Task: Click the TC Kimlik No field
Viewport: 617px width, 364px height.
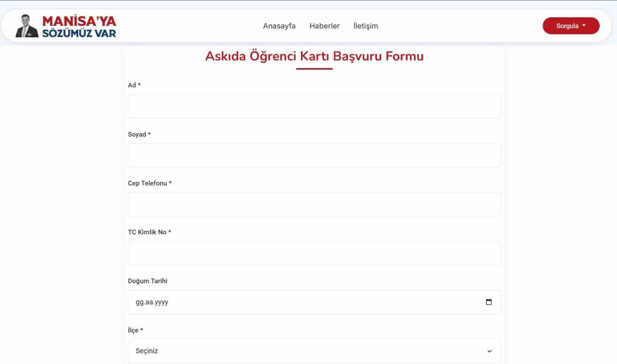Action: pyautogui.click(x=314, y=253)
